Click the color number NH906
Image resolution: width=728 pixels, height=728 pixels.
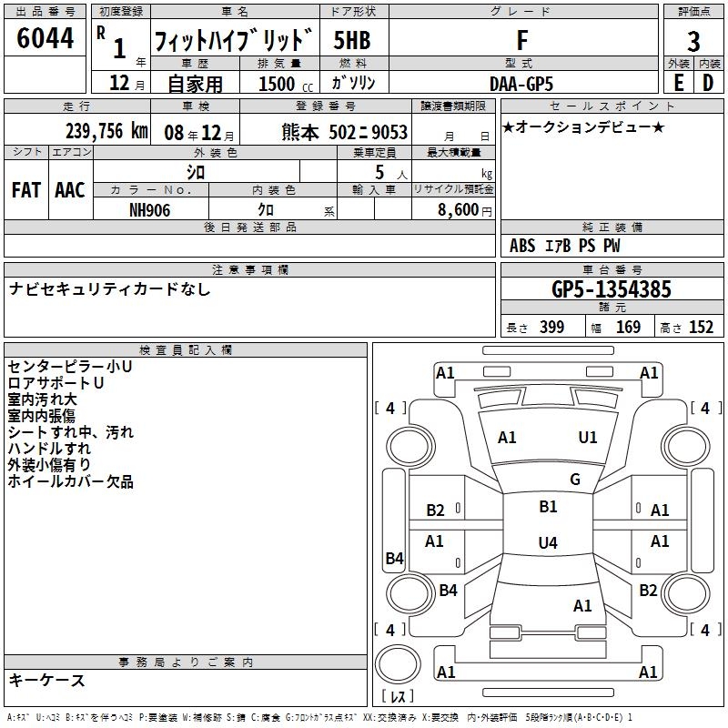(x=150, y=209)
